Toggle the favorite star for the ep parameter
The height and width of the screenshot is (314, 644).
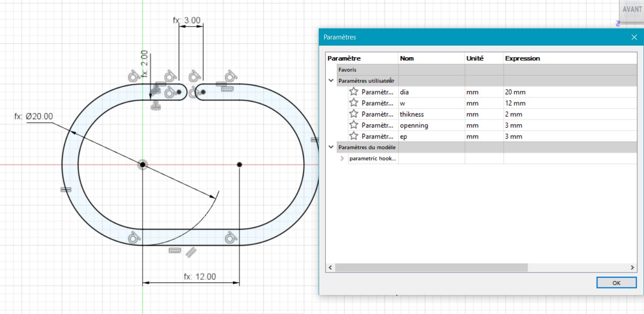pyautogui.click(x=354, y=136)
